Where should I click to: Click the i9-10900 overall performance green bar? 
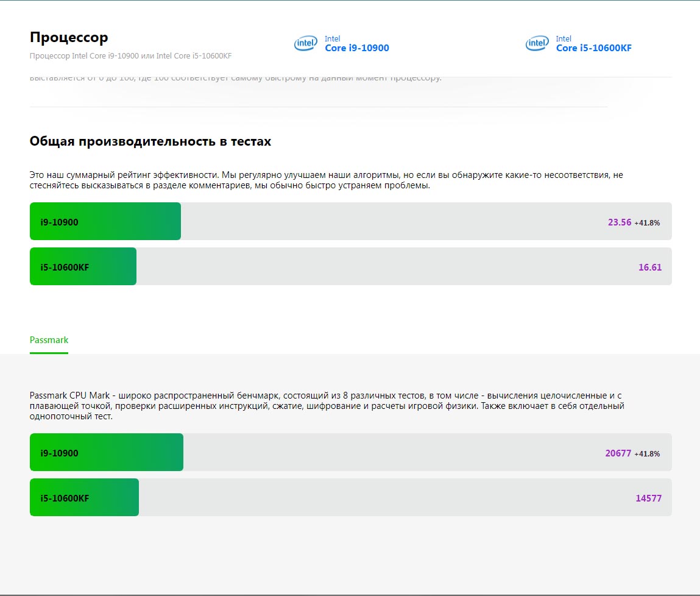coord(105,221)
